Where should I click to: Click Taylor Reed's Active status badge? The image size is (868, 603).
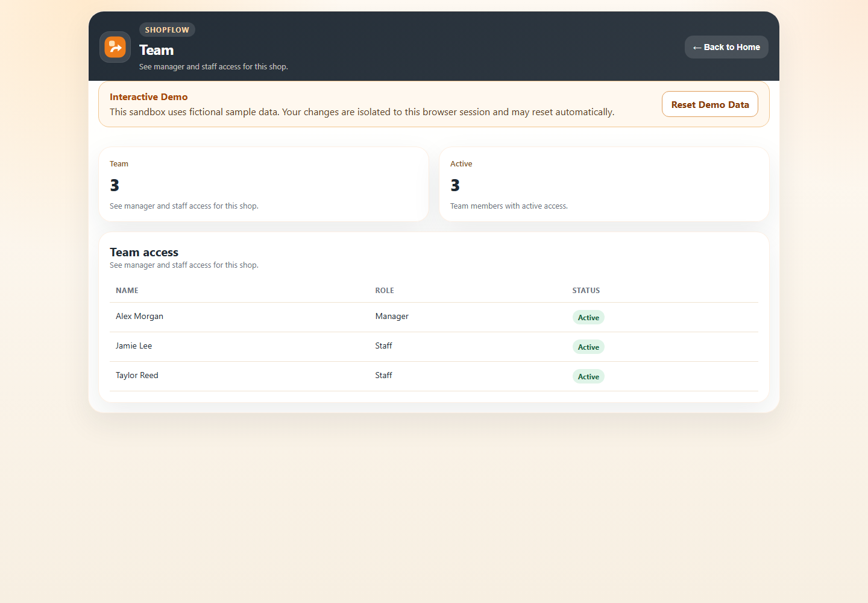pos(588,377)
